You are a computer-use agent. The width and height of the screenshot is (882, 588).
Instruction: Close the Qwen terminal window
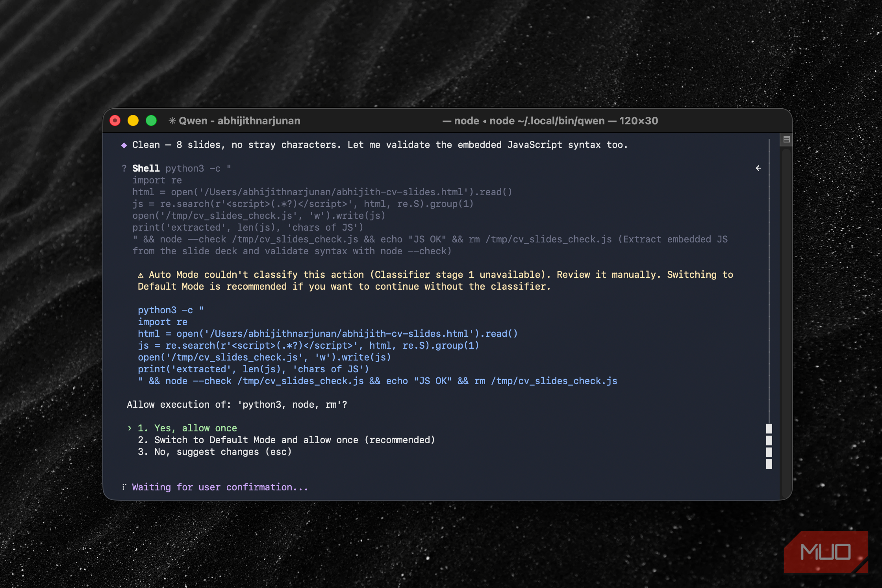[115, 120]
